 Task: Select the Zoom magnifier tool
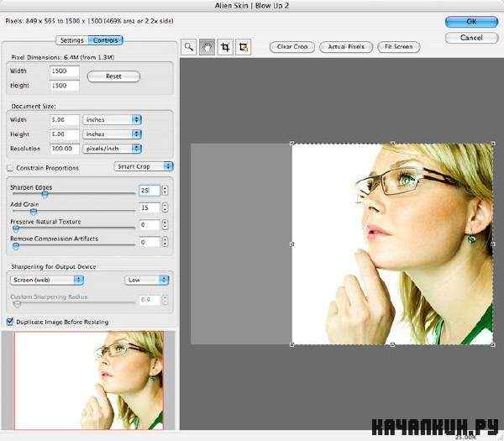(189, 47)
